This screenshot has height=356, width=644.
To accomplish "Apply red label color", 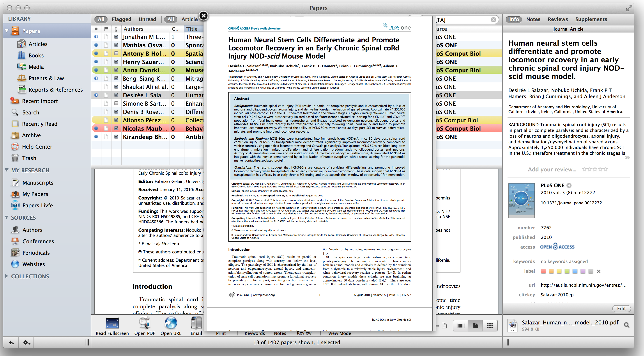I will coord(543,271).
